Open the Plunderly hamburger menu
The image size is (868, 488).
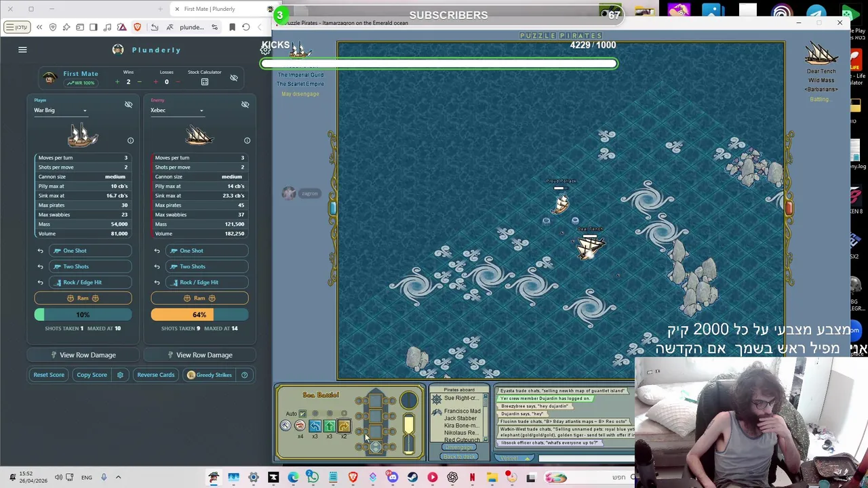[22, 49]
